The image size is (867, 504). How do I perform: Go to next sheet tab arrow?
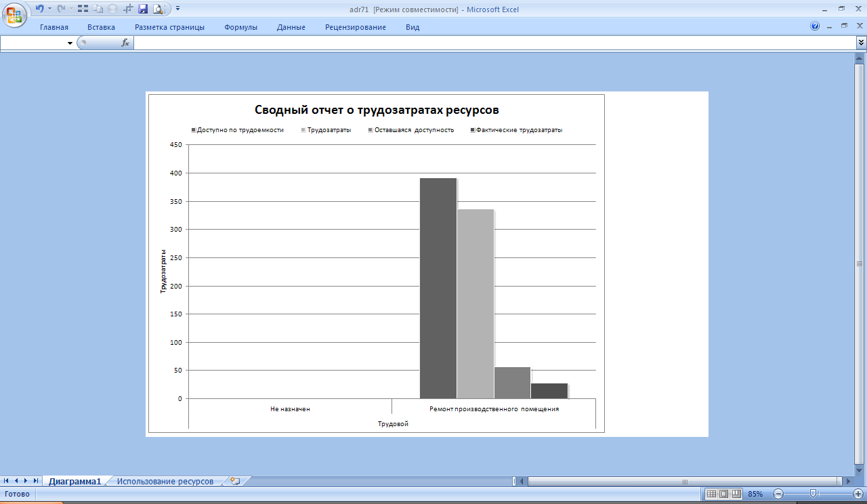pos(26,481)
